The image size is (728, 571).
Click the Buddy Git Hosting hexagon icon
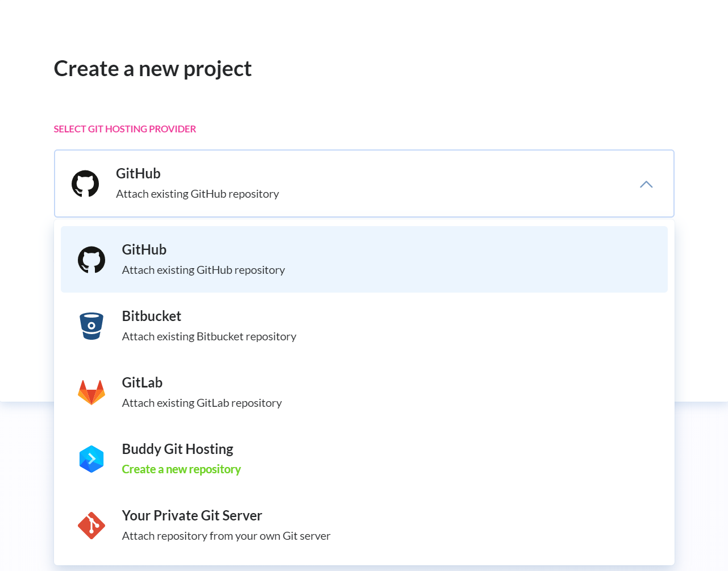click(x=91, y=459)
